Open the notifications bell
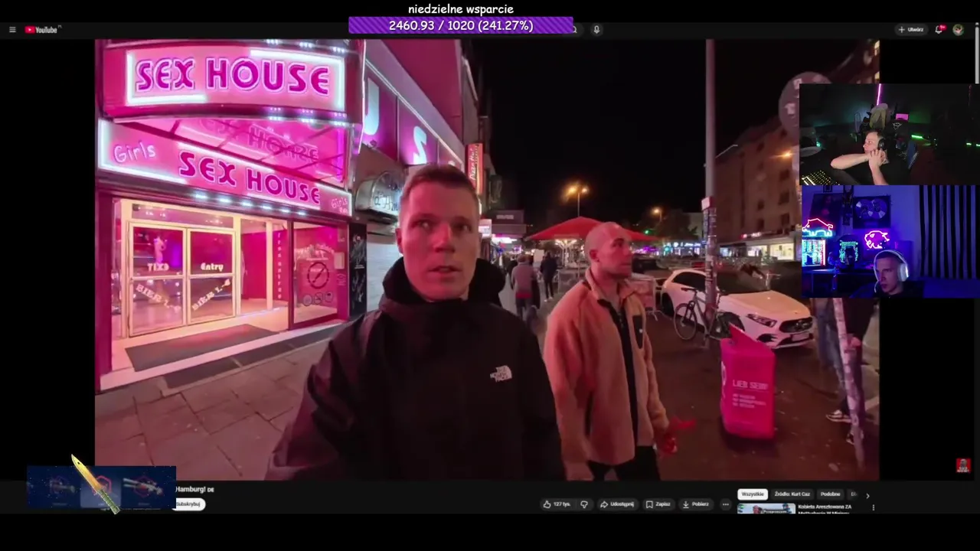The height and width of the screenshot is (551, 980). tap(939, 30)
